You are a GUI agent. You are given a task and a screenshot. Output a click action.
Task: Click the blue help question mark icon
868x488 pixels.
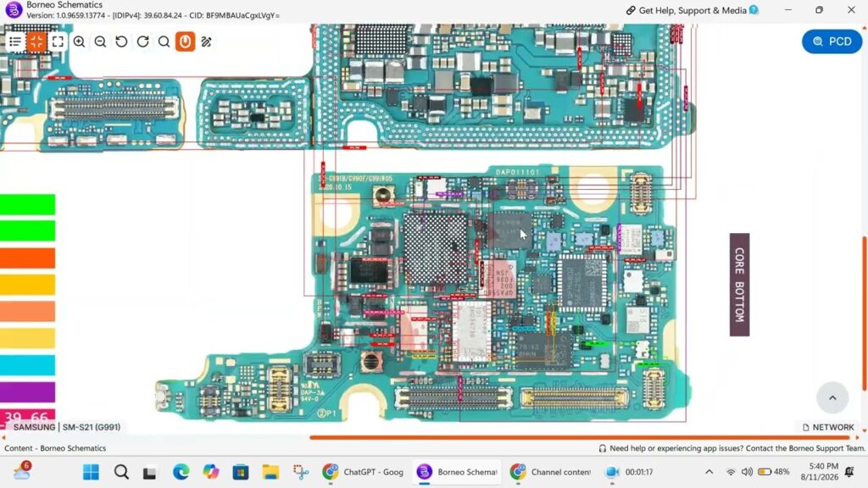[754, 10]
